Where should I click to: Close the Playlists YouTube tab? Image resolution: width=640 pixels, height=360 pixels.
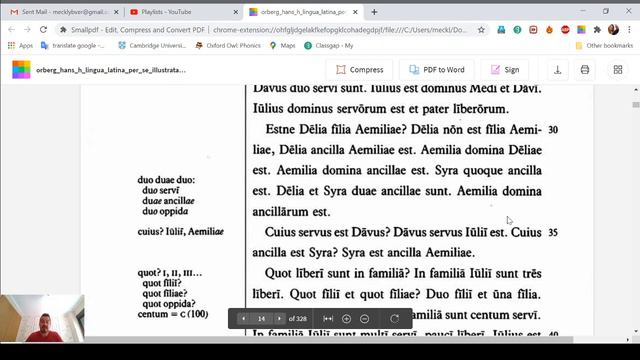(236, 12)
